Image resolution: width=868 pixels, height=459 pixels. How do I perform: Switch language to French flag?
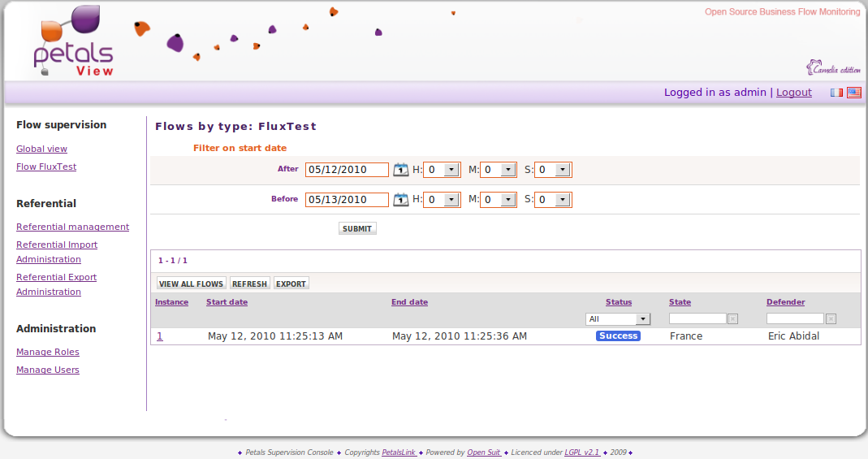[836, 93]
